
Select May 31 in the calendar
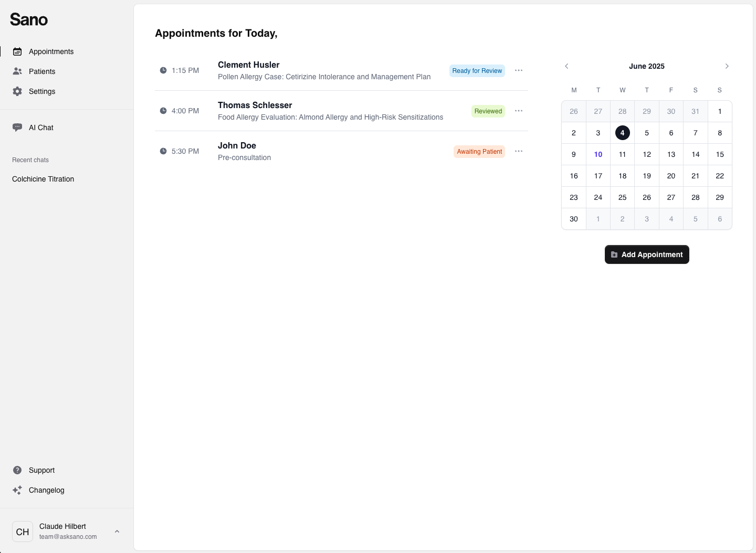(696, 111)
